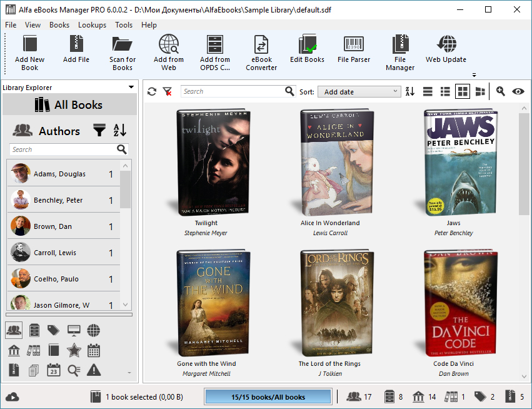532x409 pixels.
Task: Clear the active filter with red X funnel
Action: [168, 92]
